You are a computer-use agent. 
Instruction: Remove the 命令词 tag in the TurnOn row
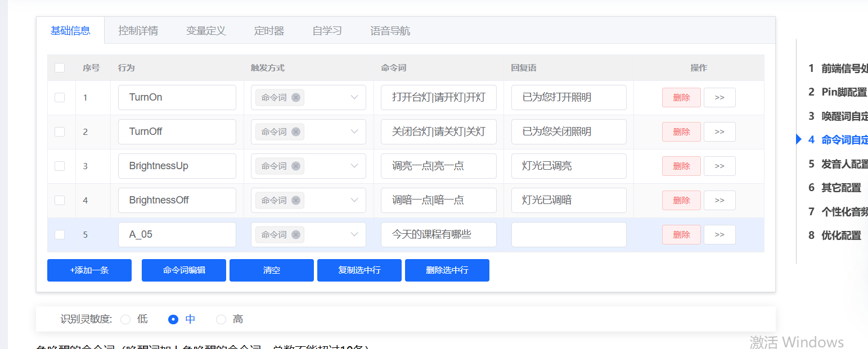(x=296, y=97)
